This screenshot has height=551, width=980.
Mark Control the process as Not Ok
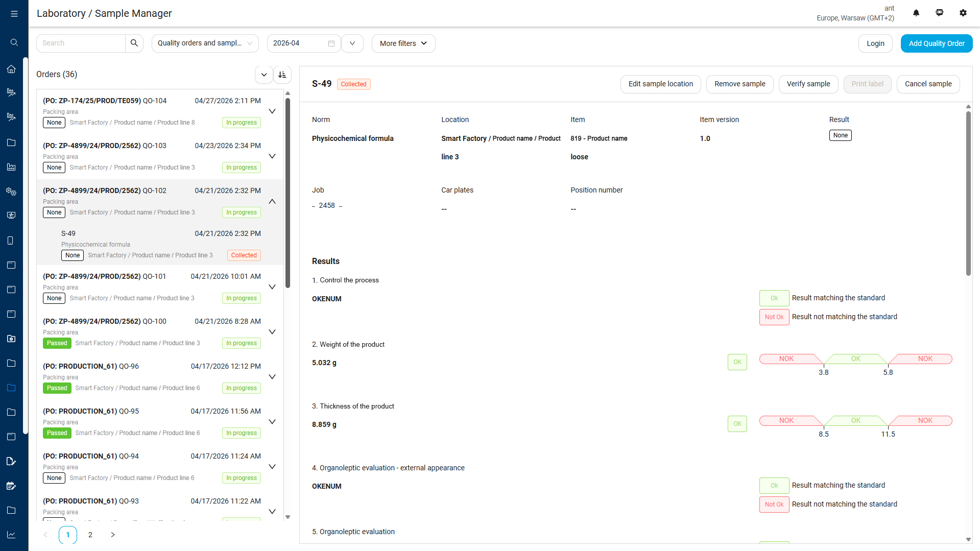point(774,317)
